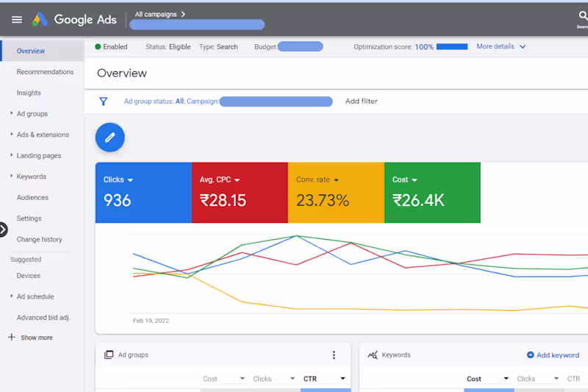Click All campaigns breadcrumb
The image size is (588, 392).
156,14
